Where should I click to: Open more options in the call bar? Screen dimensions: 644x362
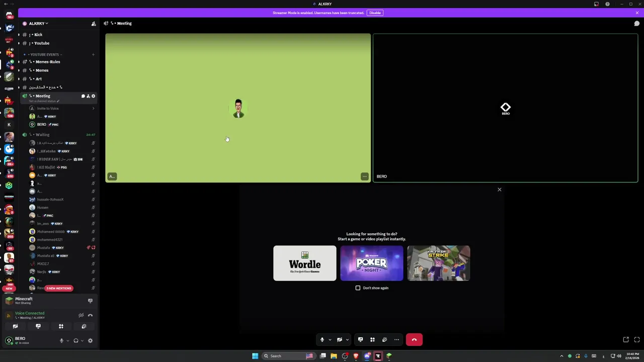[396, 340]
